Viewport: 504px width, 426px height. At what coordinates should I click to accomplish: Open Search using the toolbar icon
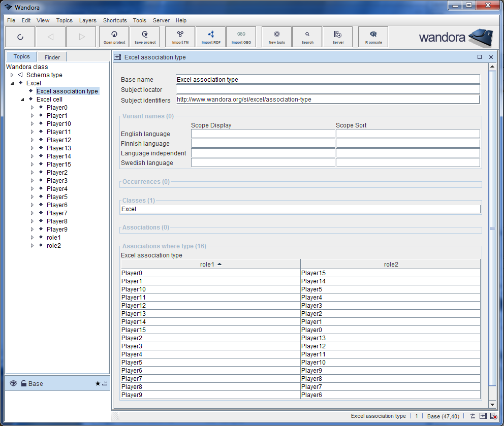[x=307, y=37]
